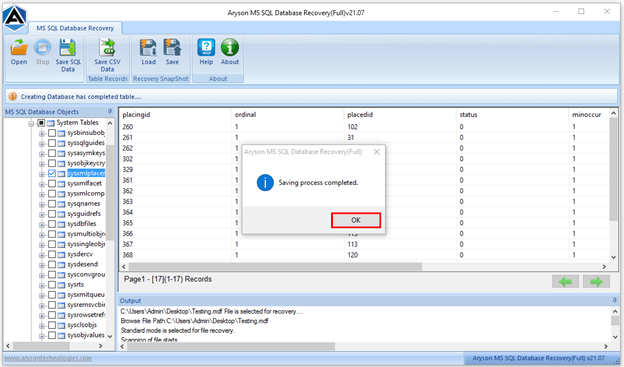624x367 pixels.
Task: Select the row with placingid 260
Action: point(364,127)
